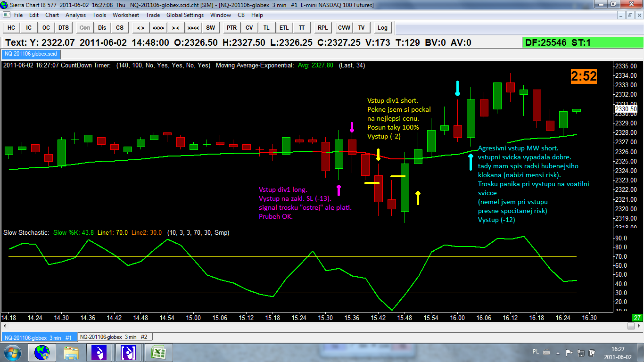Click the IC toolbar button
Viewport: 644px width, 362px height.
29,28
